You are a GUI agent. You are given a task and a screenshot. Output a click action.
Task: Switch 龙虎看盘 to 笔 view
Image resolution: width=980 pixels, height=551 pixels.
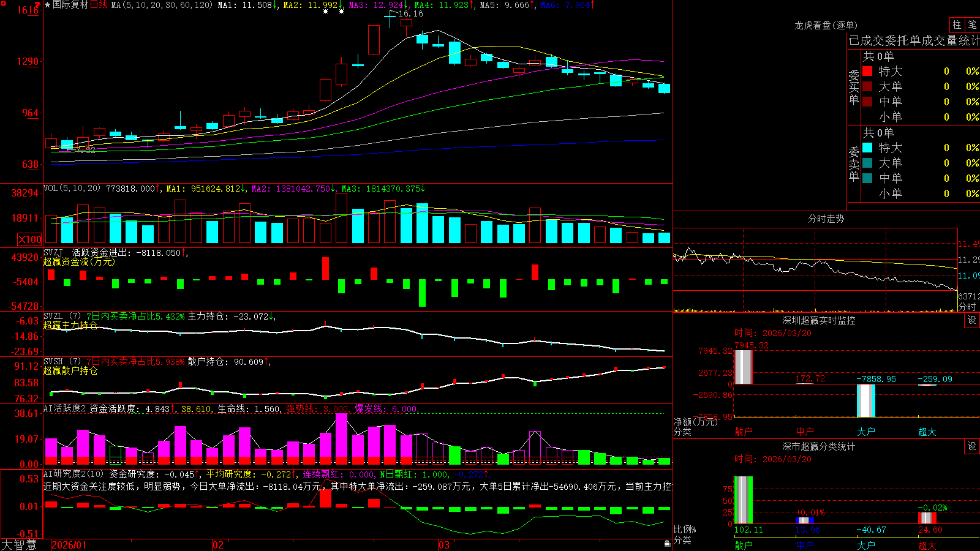(972, 24)
